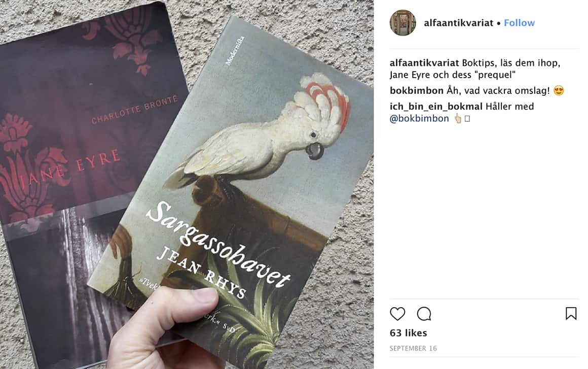Click the heart-eyes emoji in bokbimbon's comment
Viewport: 588px width, 369px height.
[559, 90]
